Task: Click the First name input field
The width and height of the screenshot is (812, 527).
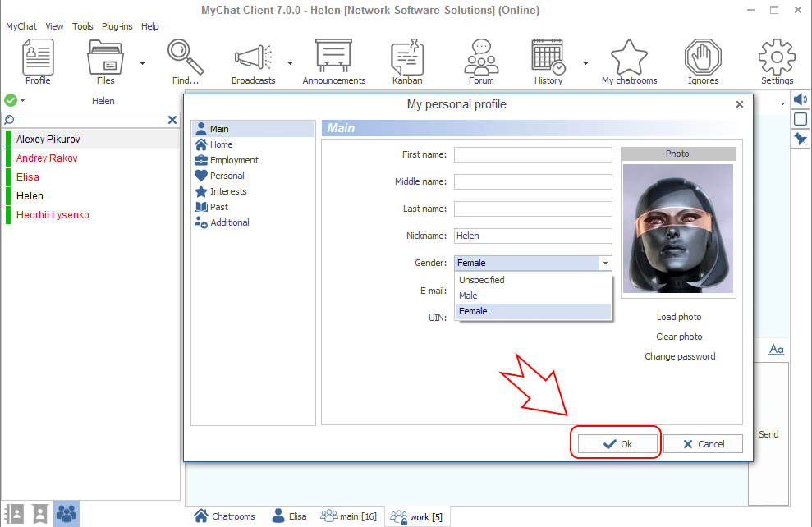Action: point(533,154)
